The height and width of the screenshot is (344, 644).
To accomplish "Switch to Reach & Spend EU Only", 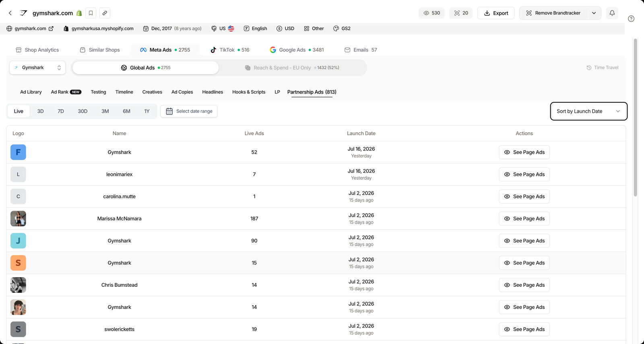I will [292, 68].
